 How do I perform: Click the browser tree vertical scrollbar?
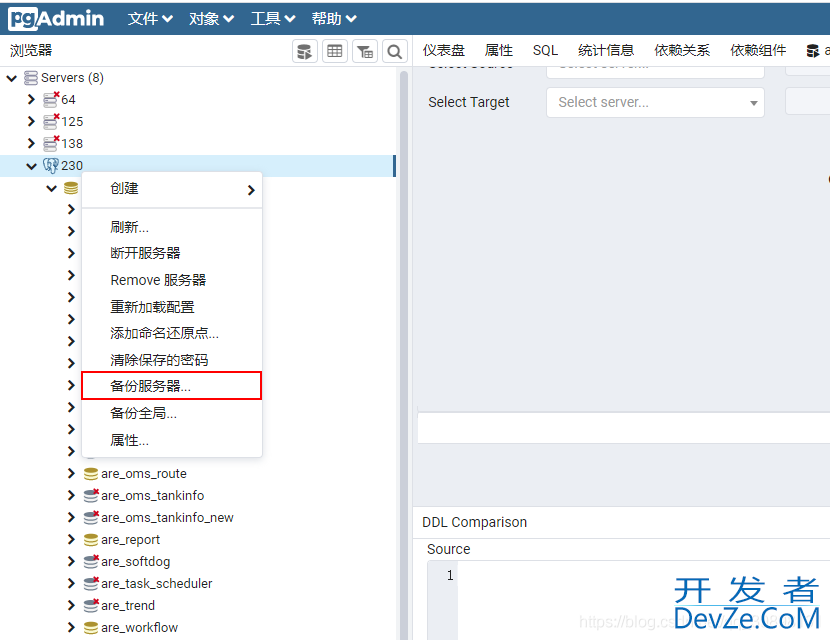pos(403,355)
